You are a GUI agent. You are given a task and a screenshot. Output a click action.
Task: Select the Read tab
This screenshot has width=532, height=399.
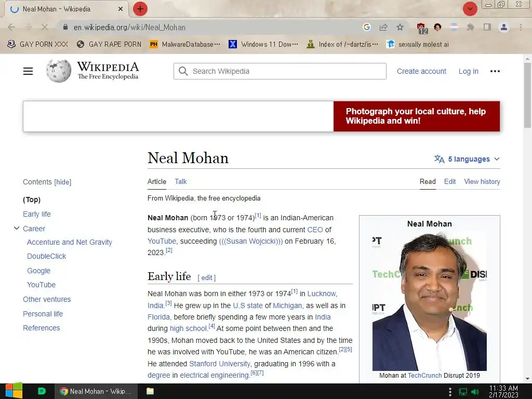[428, 181]
